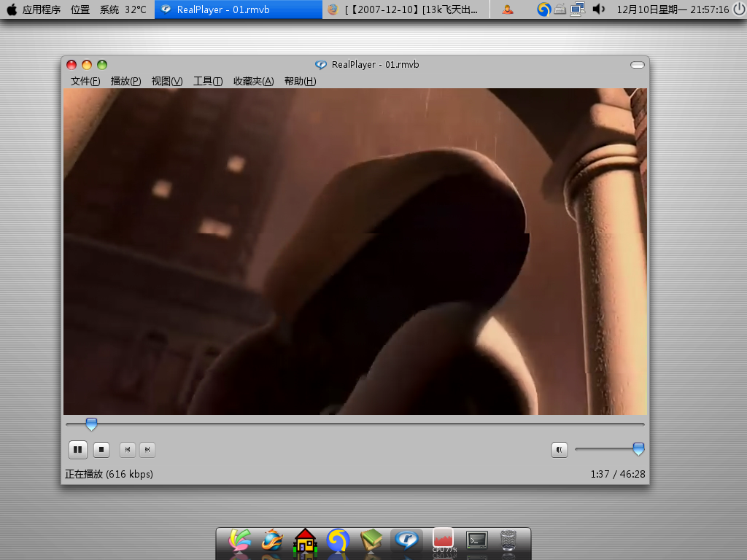Minimize RealPlayer with the yellow button

(x=87, y=65)
